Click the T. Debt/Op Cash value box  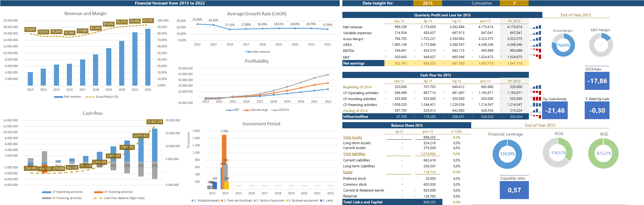coord(597,111)
